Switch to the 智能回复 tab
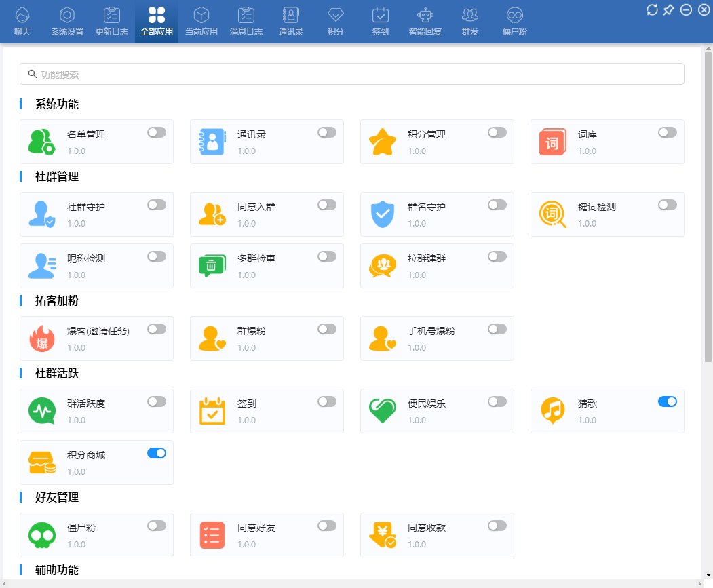This screenshot has height=588, width=713. pyautogui.click(x=425, y=22)
